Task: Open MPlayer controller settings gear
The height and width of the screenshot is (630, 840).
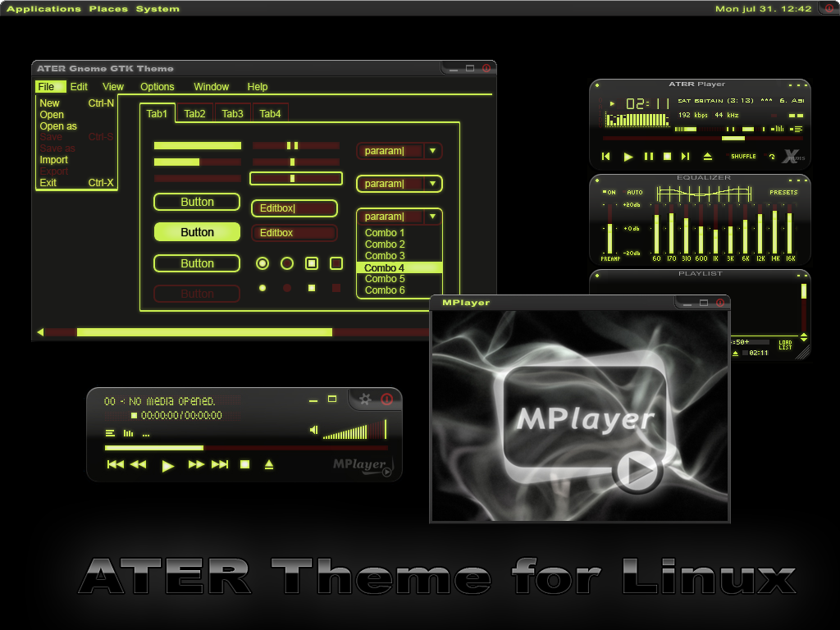Action: pos(365,399)
